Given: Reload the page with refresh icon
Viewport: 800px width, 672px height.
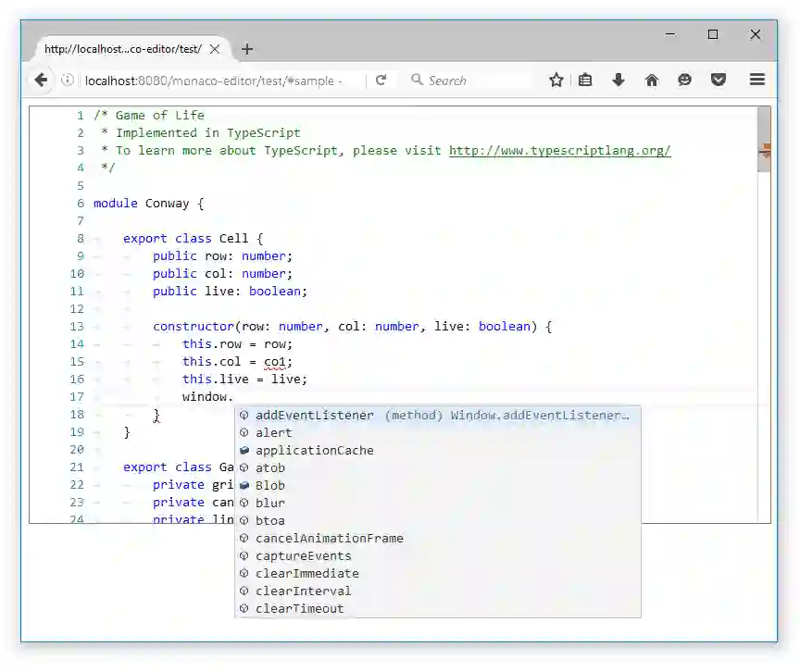Looking at the screenshot, I should coord(381,80).
